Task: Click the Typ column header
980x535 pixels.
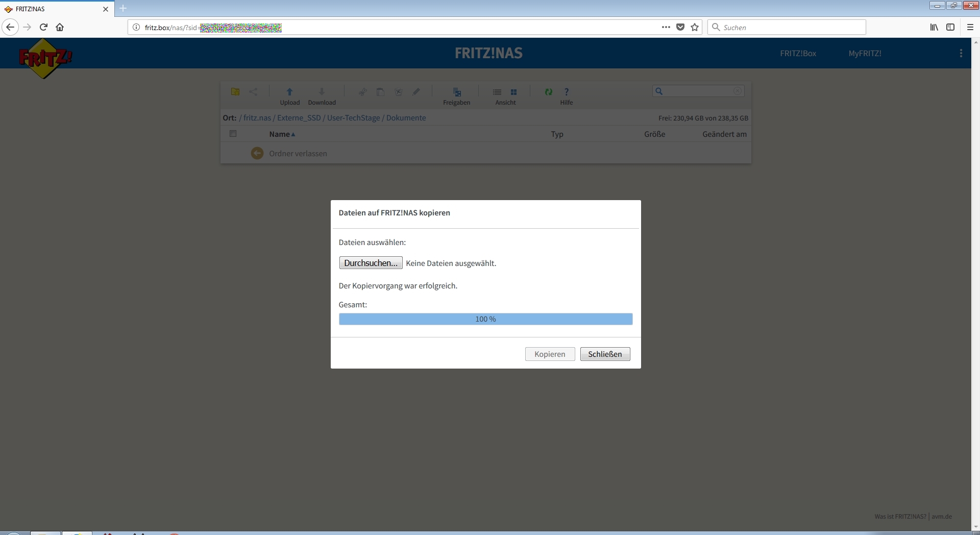Action: point(557,134)
